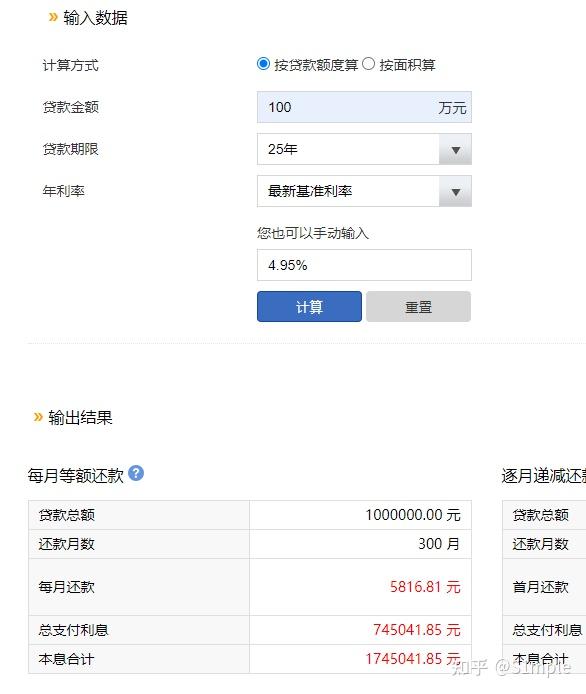The image size is (586, 694).
Task: Select the 按贷款额度算 radio button
Action: 263,64
